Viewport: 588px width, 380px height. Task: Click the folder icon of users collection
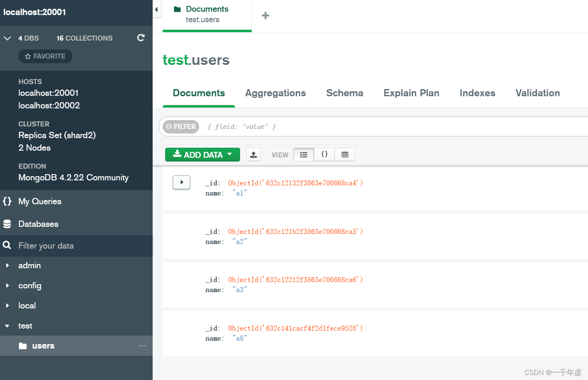(x=23, y=346)
